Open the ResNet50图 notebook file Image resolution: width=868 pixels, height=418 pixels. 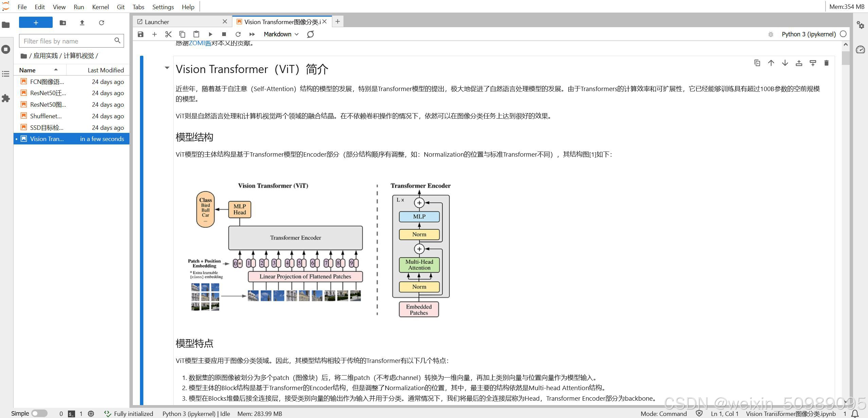click(72, 105)
